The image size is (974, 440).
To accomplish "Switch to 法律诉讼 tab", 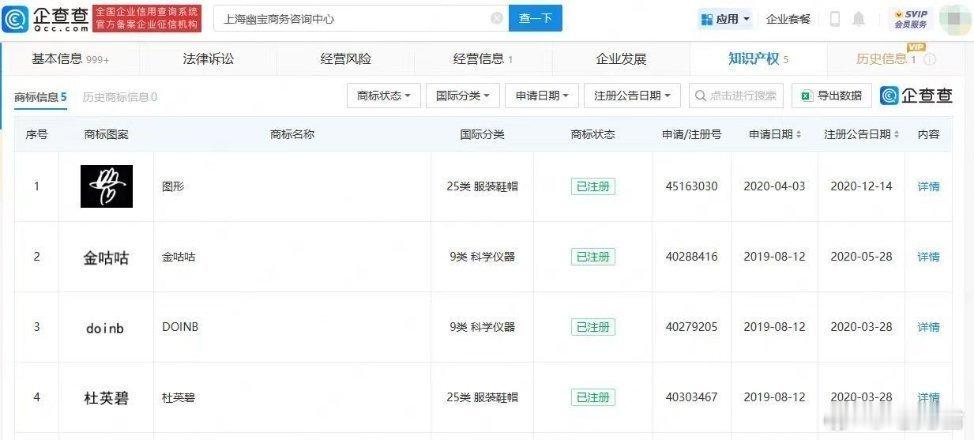I will (208, 60).
